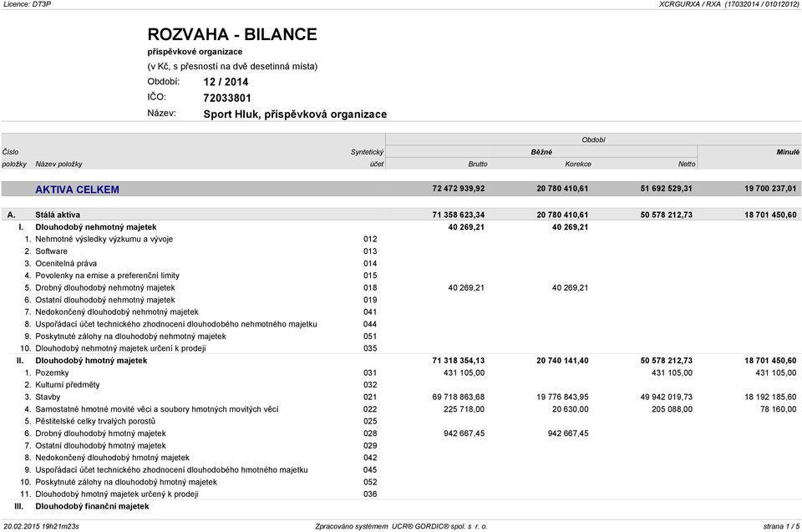Click Stavby minulé value 18 192 185,60

[770, 397]
